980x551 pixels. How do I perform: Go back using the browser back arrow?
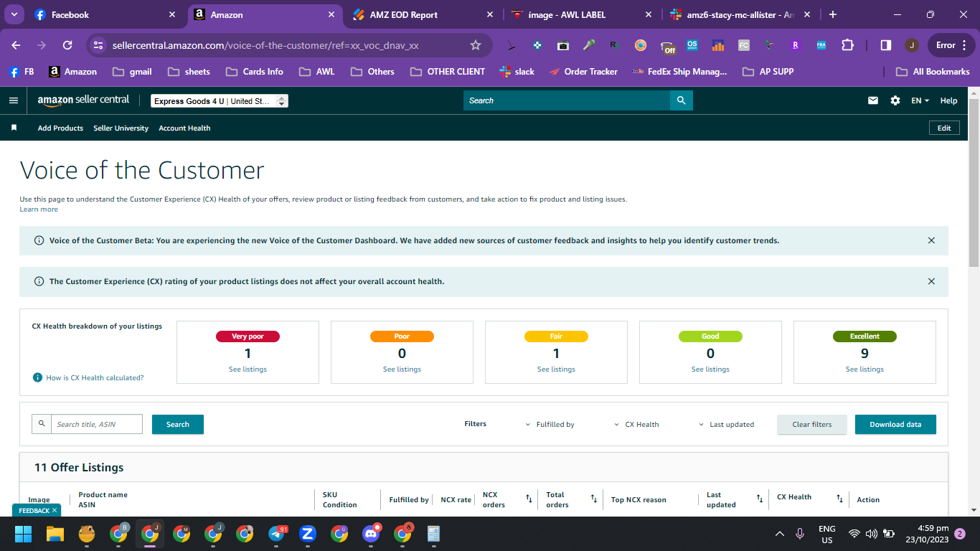tap(16, 45)
